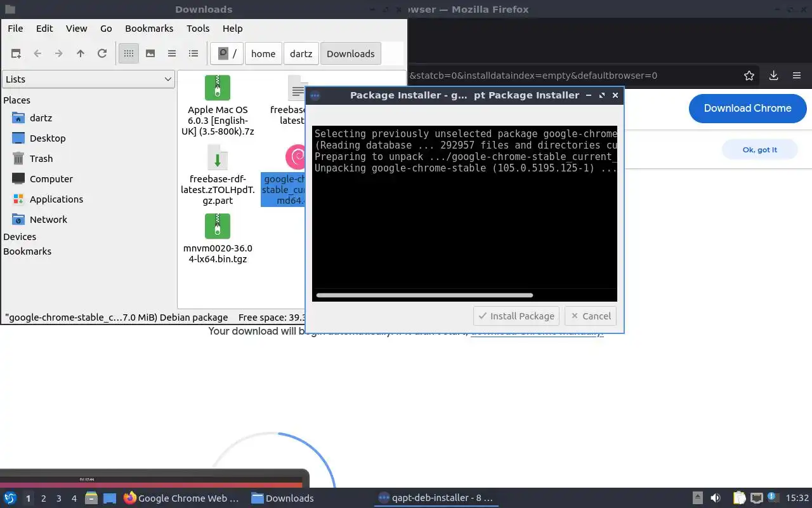
Task: Click the home path button
Action: [x=263, y=54]
